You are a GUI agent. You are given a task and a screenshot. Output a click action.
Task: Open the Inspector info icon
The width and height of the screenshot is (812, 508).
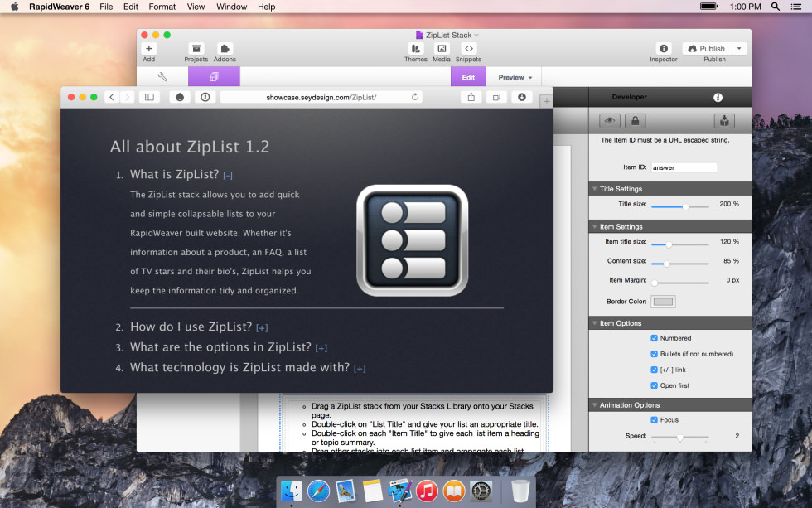[x=664, y=49]
